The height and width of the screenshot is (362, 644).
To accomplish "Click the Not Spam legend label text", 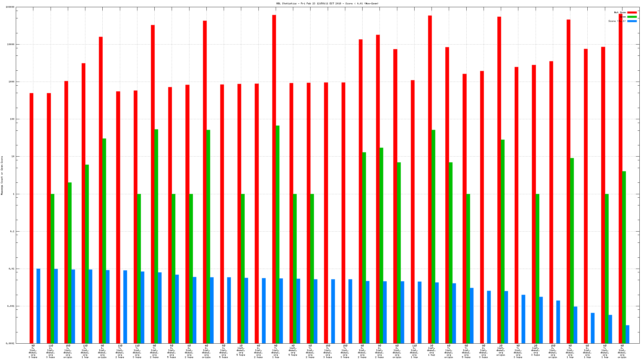I will pyautogui.click(x=620, y=12).
